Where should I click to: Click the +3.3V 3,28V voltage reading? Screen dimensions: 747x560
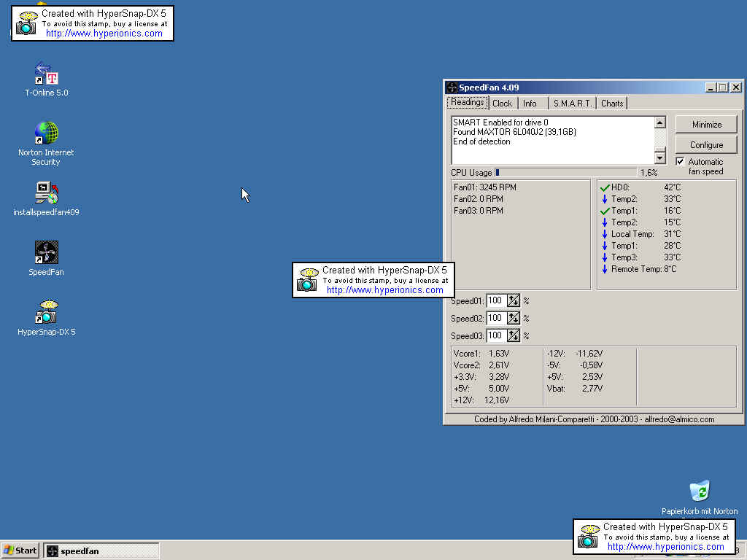click(x=481, y=377)
